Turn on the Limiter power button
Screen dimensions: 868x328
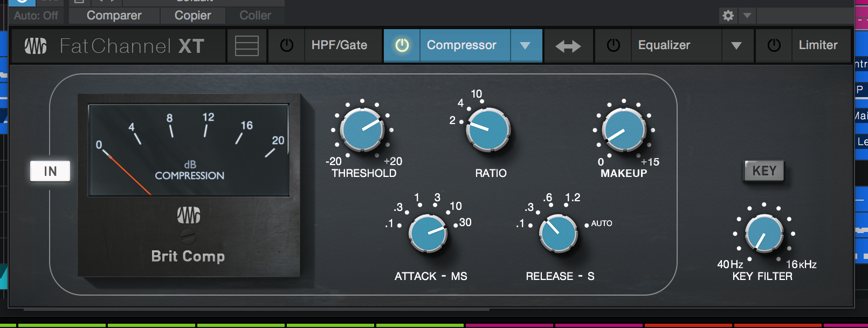[x=774, y=45]
